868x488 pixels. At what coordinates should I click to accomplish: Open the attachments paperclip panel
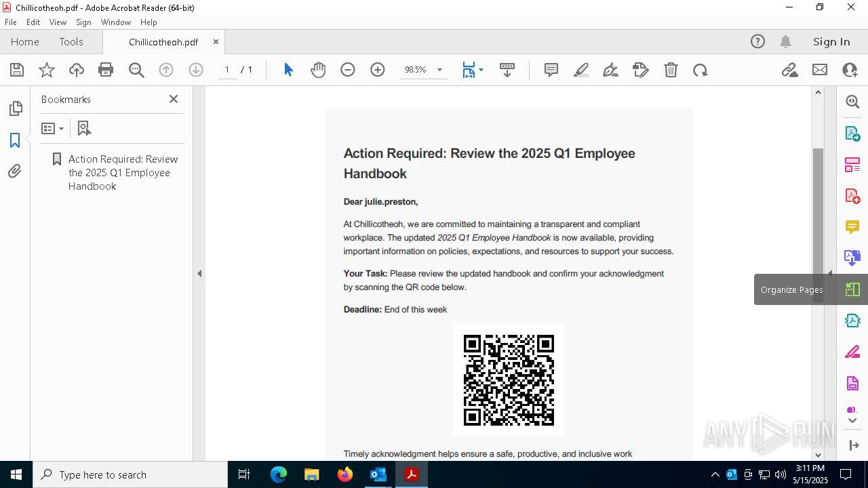coord(15,171)
